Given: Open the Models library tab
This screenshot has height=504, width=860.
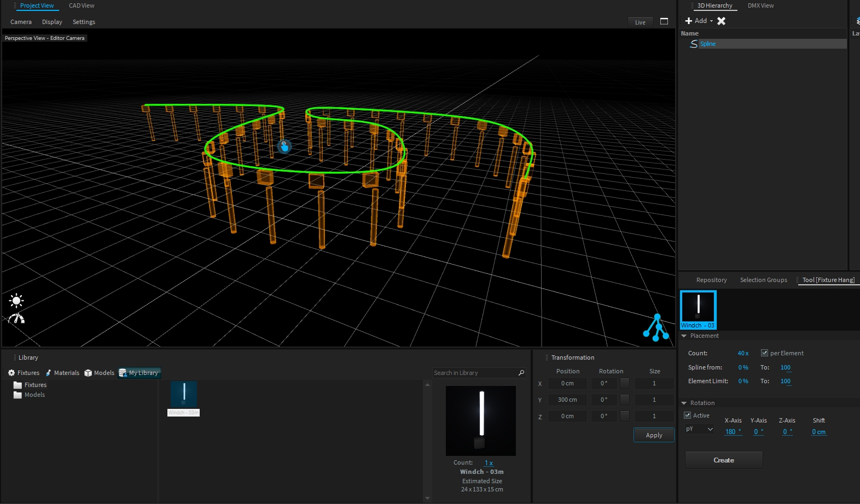Looking at the screenshot, I should point(100,373).
